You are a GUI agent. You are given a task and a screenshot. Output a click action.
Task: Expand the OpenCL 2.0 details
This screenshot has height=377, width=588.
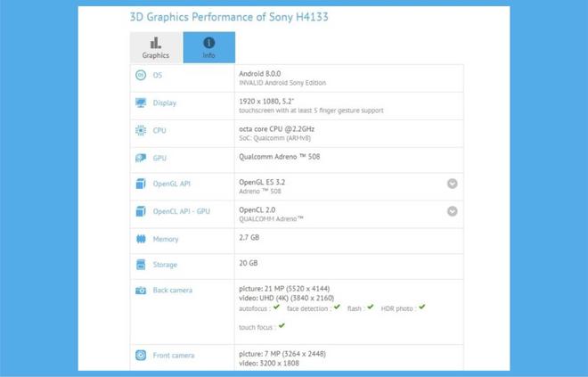click(x=453, y=211)
